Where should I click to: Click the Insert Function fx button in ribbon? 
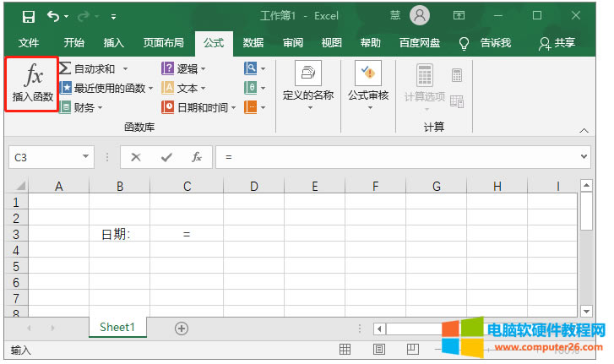(33, 83)
